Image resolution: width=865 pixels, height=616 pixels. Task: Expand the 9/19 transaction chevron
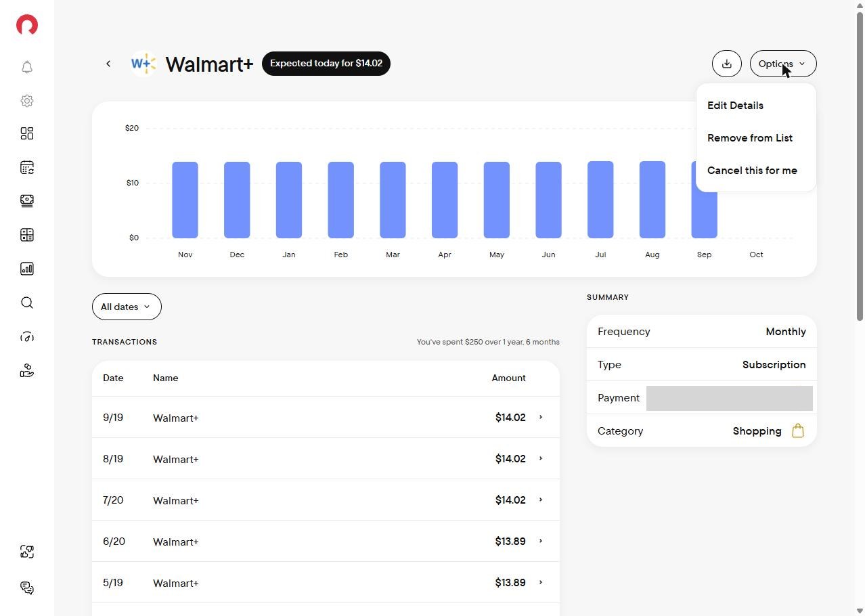[541, 417]
